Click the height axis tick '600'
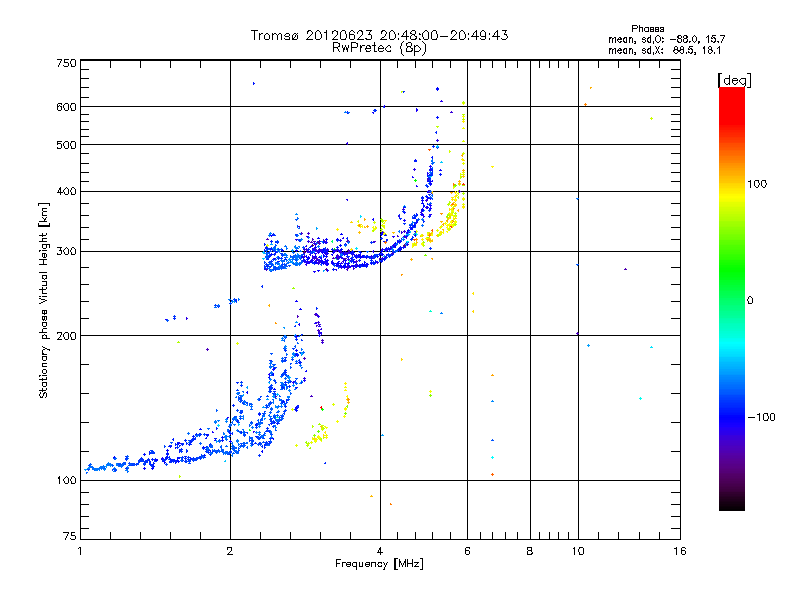This screenshot has height=600, width=800. click(66, 107)
